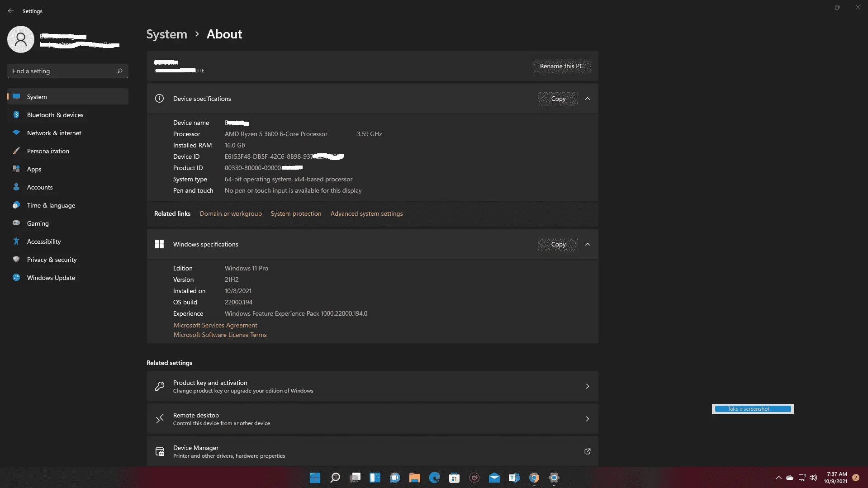Open Apps settings
The image size is (868, 488).
(x=68, y=169)
